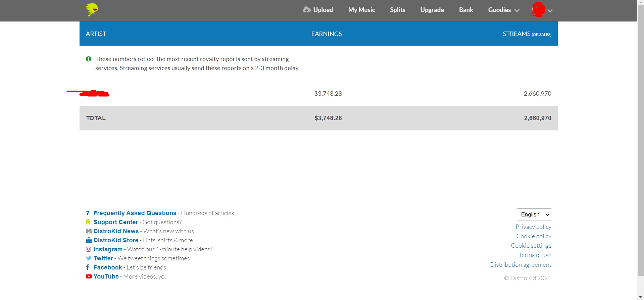Select the artist row streams 2,660,970
The height and width of the screenshot is (300, 644).
tap(537, 94)
